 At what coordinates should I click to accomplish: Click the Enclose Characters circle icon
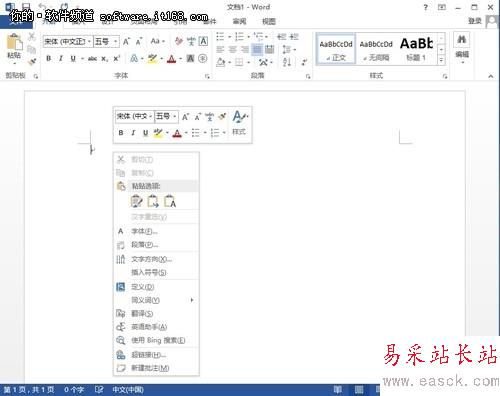[202, 59]
